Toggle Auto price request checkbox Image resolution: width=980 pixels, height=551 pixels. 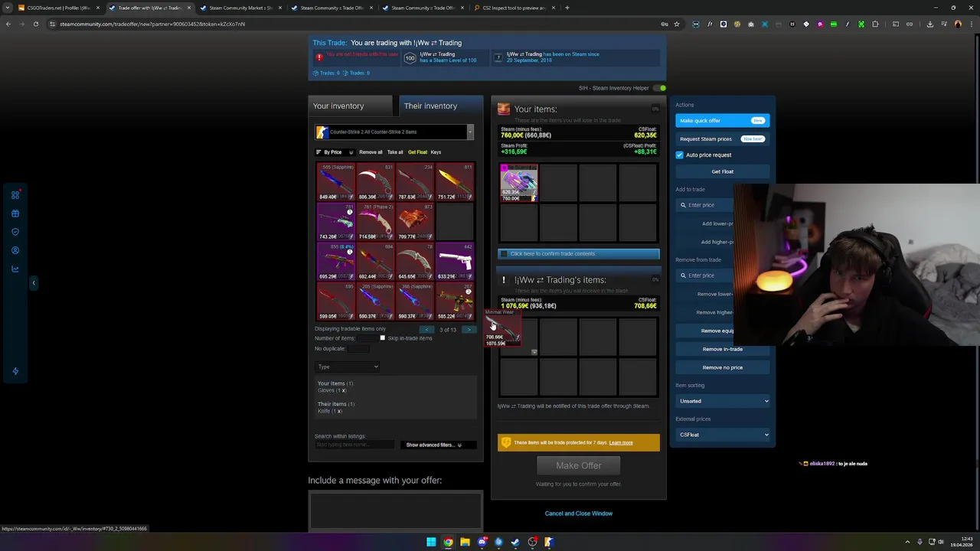point(679,155)
